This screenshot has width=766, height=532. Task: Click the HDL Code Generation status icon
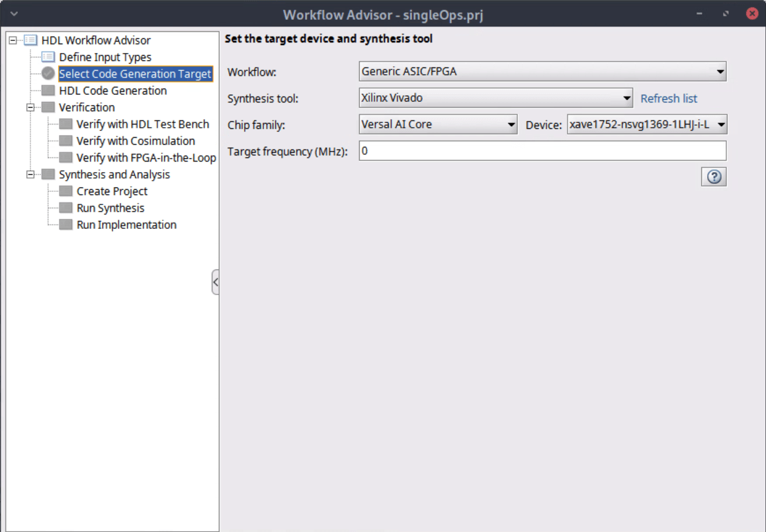48,91
